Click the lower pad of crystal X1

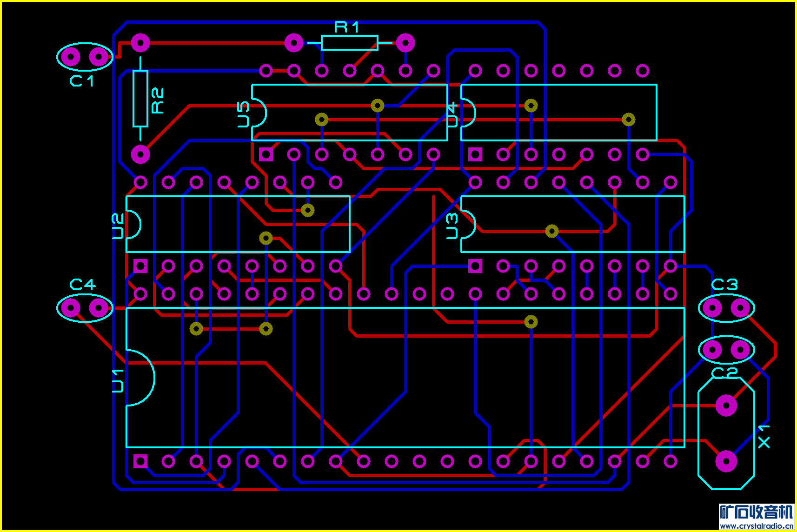726,461
